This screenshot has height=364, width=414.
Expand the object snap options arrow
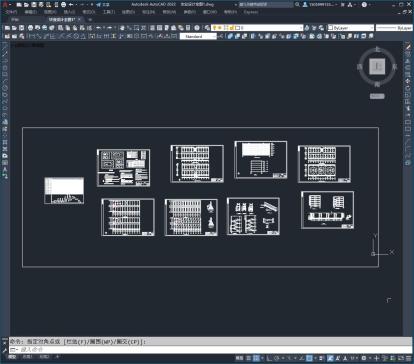point(314,358)
